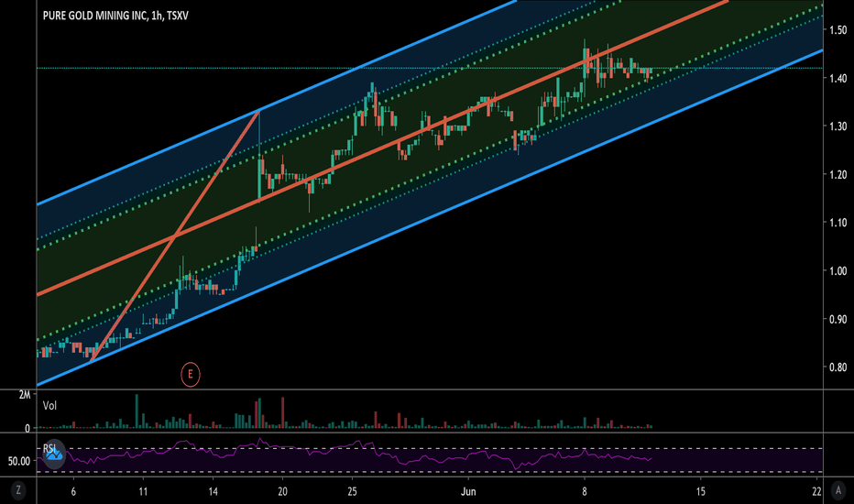Click the earnings E marker on chart
The height and width of the screenshot is (504, 854).
190,374
